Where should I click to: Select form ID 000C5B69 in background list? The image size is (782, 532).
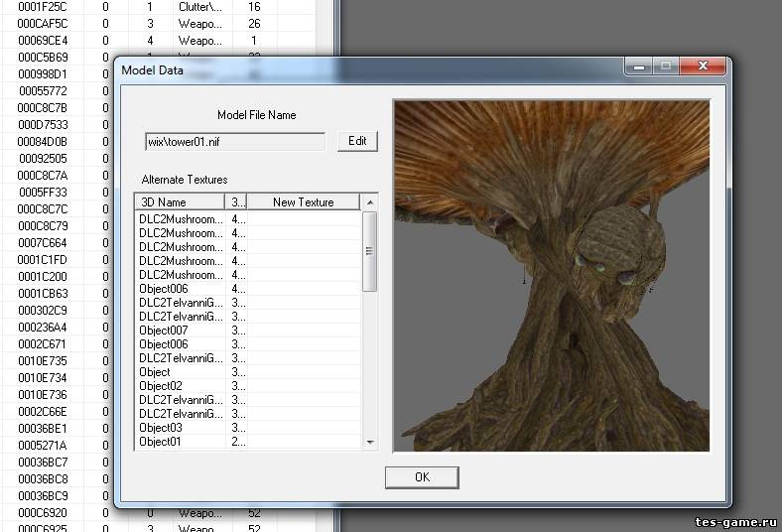tap(42, 58)
